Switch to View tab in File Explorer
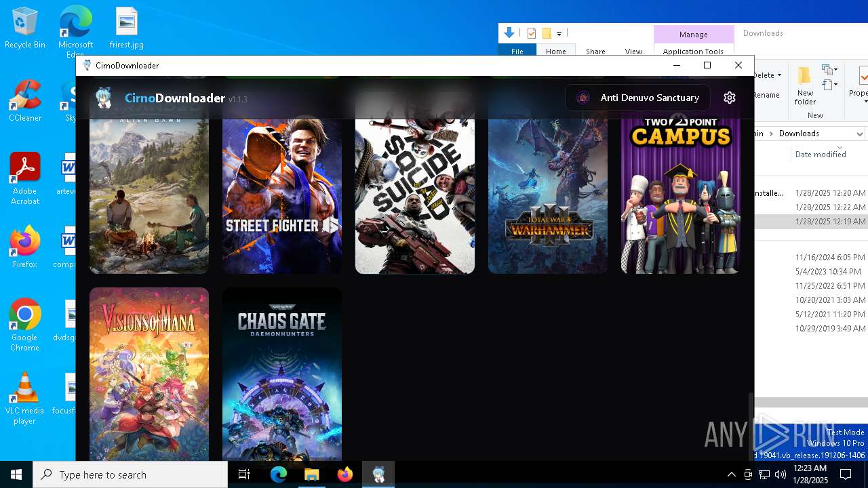The height and width of the screenshot is (488, 868). click(x=633, y=52)
